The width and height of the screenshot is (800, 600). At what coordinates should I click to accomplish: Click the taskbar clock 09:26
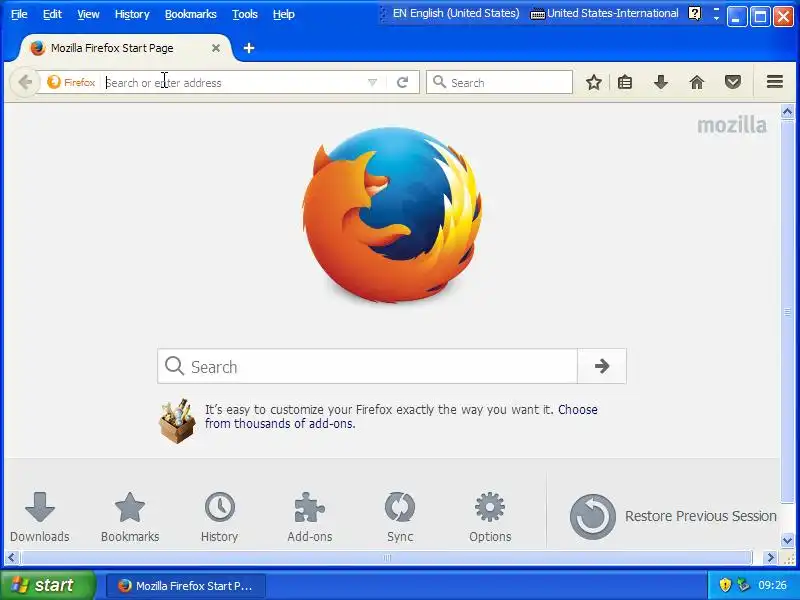click(772, 585)
